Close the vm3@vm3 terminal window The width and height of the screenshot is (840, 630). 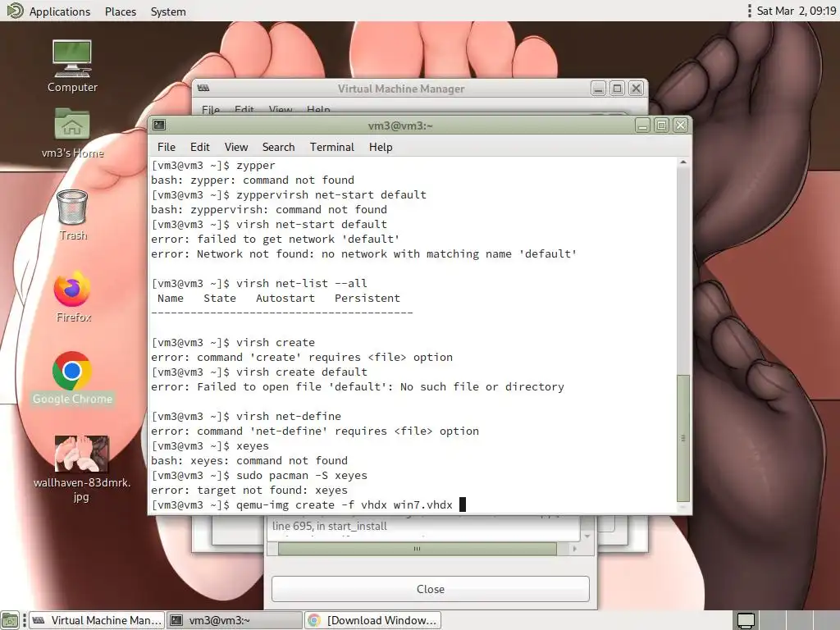click(680, 126)
